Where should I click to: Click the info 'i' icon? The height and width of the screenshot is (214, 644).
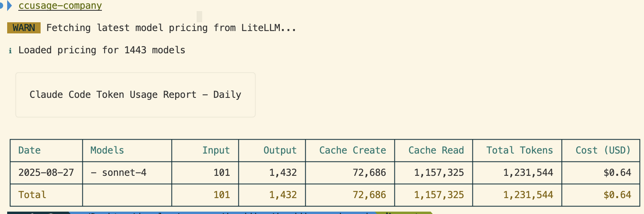10,51
